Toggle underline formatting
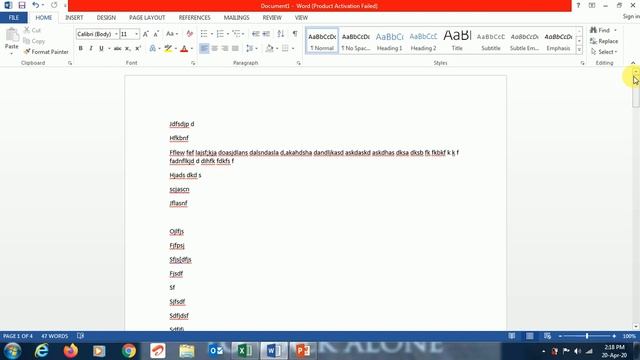The width and height of the screenshot is (640, 360). tap(101, 49)
